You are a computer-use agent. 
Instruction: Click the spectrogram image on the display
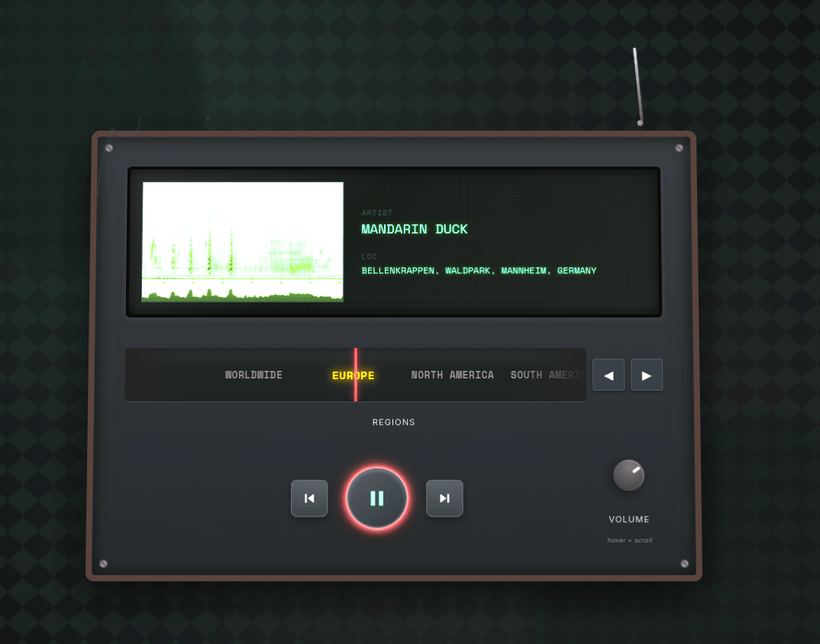243,242
